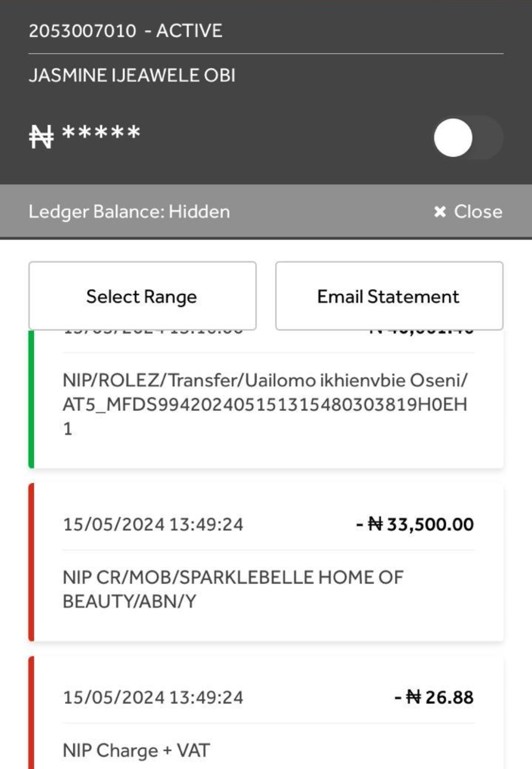This screenshot has height=769, width=532.
Task: Tap the Naira currency symbol by masked balance
Action: pos(41,136)
